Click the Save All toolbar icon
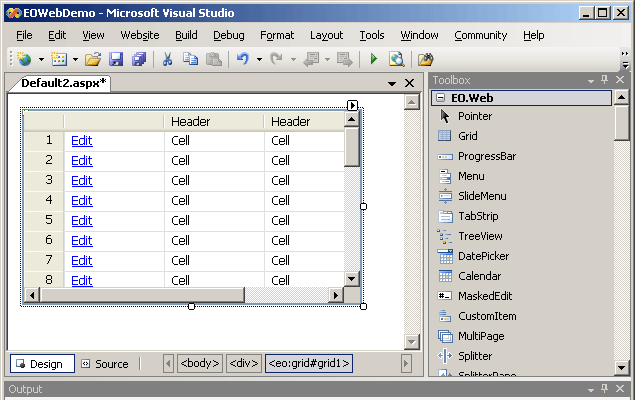 (139, 60)
